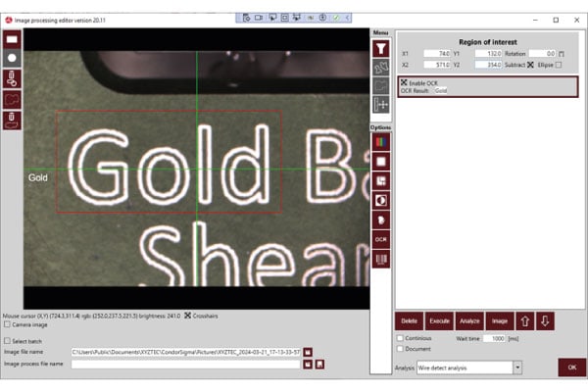Click the Execute button
The width and height of the screenshot is (588, 392).
(x=438, y=320)
